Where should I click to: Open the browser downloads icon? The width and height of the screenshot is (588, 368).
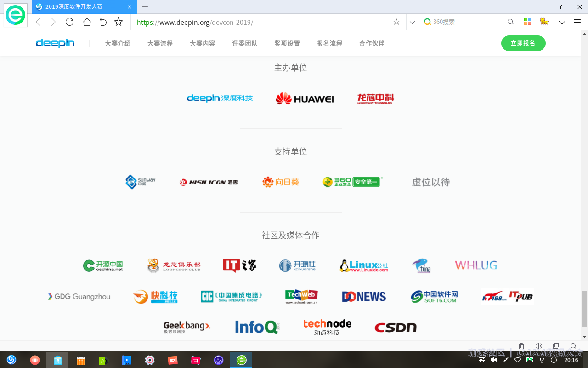click(x=562, y=22)
